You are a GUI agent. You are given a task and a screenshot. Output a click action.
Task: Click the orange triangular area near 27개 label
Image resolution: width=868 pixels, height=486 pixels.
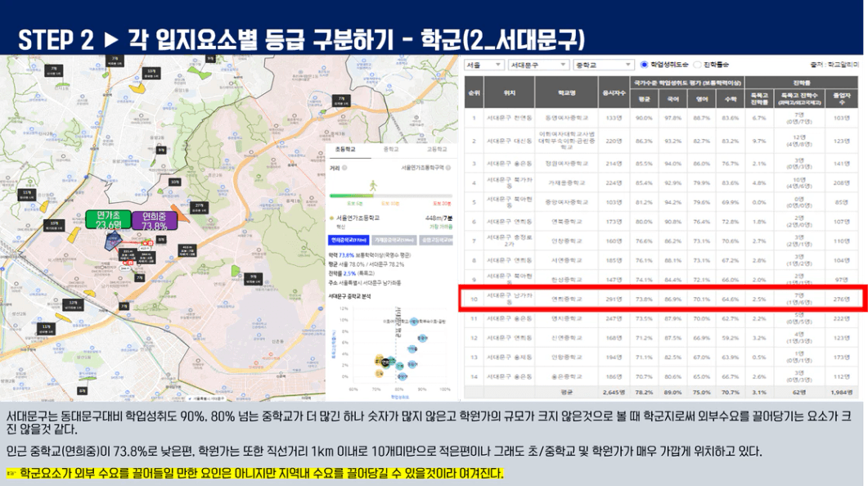point(182,215)
